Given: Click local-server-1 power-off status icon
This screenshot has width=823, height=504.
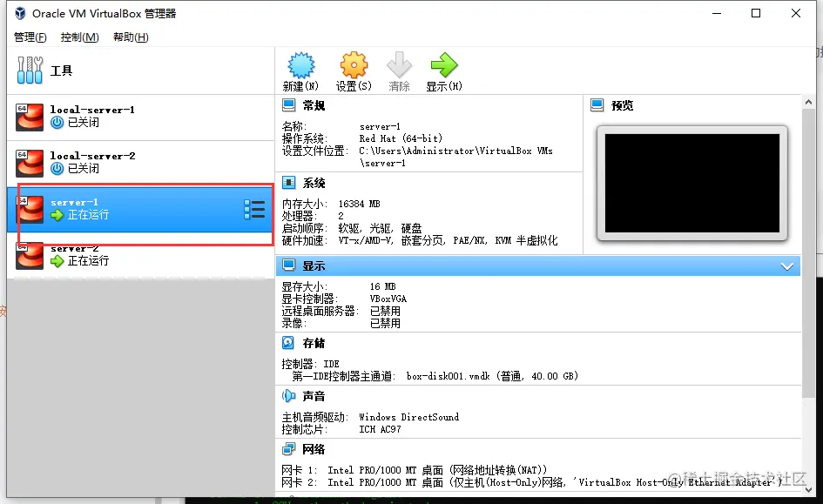Looking at the screenshot, I should (57, 122).
